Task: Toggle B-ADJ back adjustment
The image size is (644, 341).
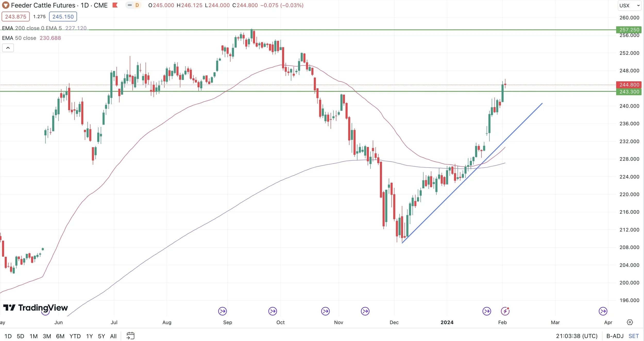Action: [615, 336]
